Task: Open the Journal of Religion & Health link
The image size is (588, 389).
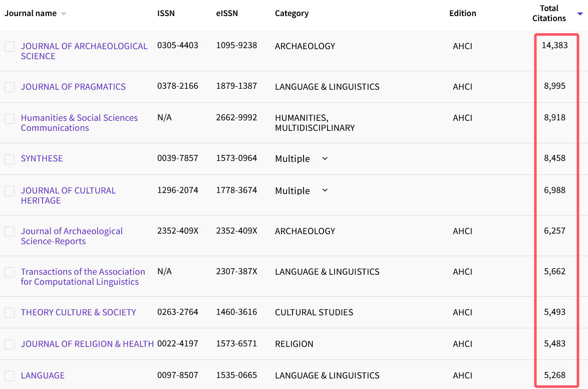Action: pos(87,344)
